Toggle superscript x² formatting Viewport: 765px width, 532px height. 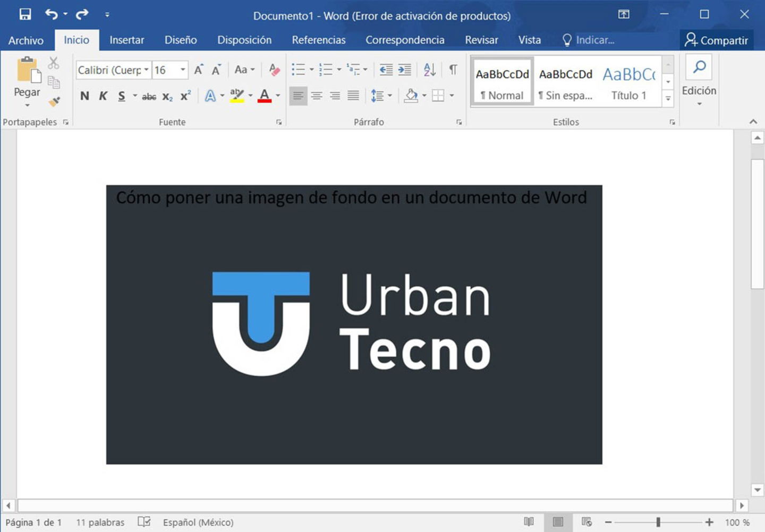[x=185, y=96]
